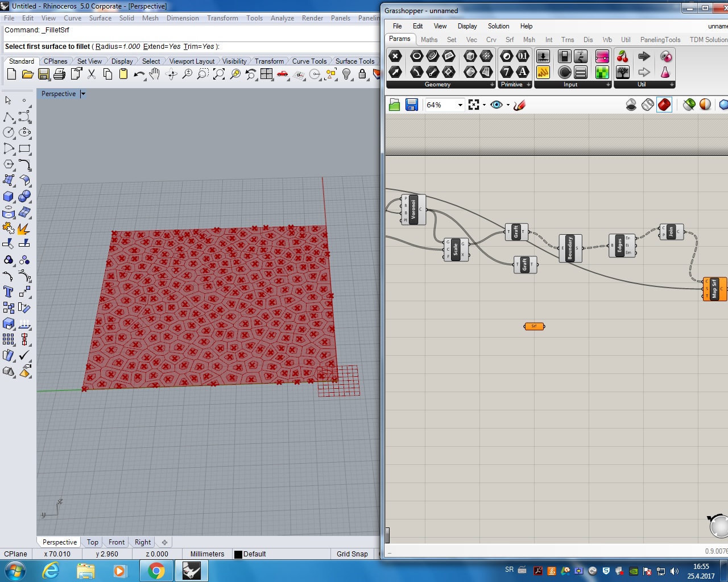Disable preview with the no-preview icon
The width and height of the screenshot is (728, 582).
[x=631, y=105]
